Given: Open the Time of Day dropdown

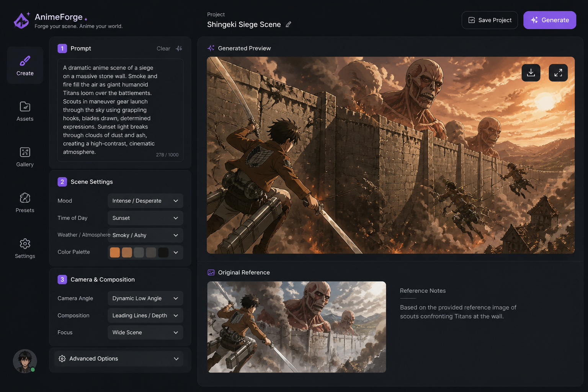Looking at the screenshot, I should pos(145,218).
